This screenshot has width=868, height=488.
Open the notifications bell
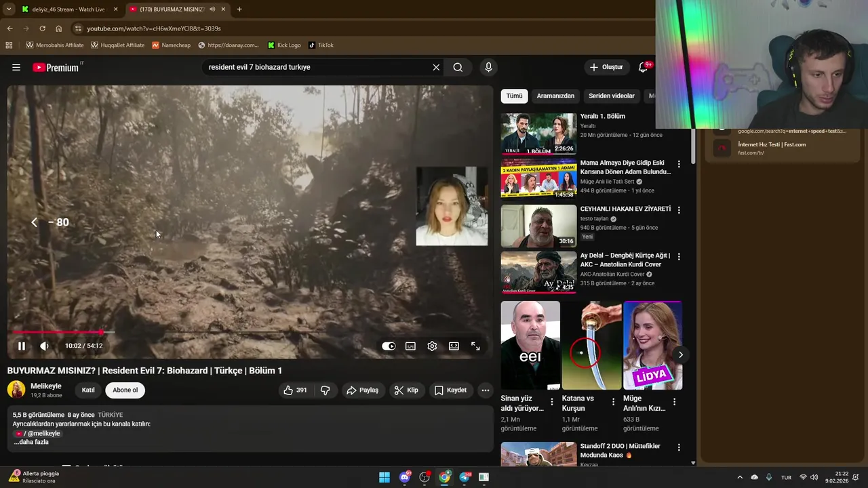[643, 67]
